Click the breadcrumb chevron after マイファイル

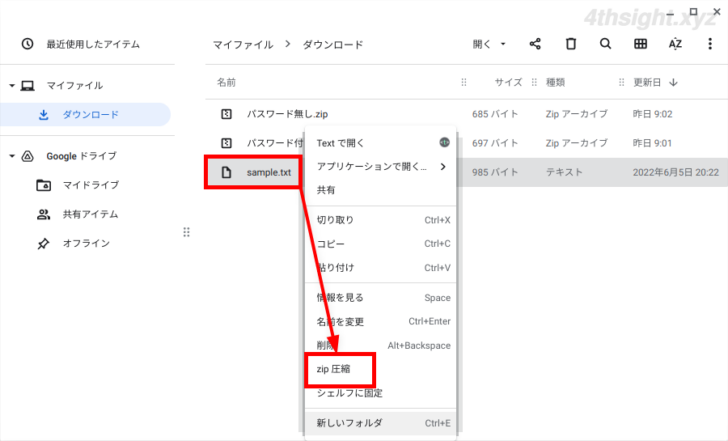(x=288, y=44)
